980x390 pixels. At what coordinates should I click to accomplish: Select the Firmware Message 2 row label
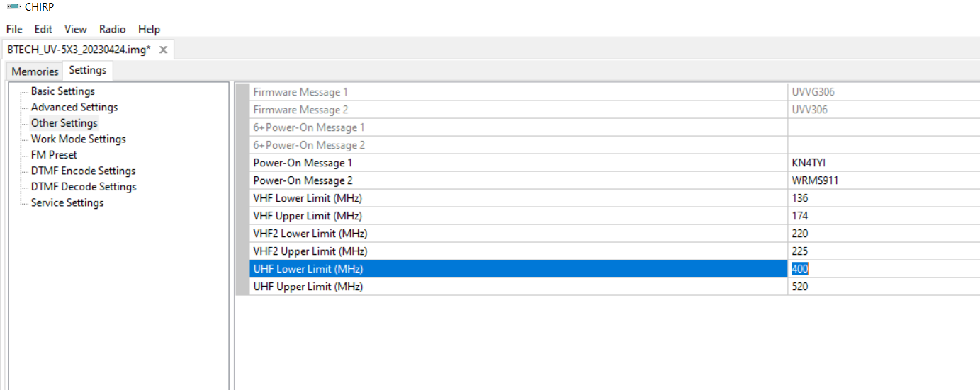(x=300, y=110)
